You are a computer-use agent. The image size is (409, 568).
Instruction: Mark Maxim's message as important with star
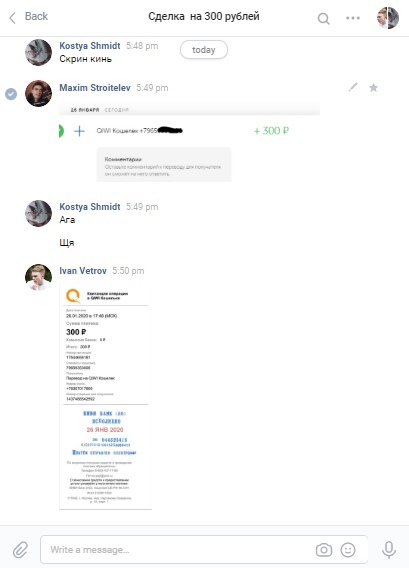click(x=373, y=87)
